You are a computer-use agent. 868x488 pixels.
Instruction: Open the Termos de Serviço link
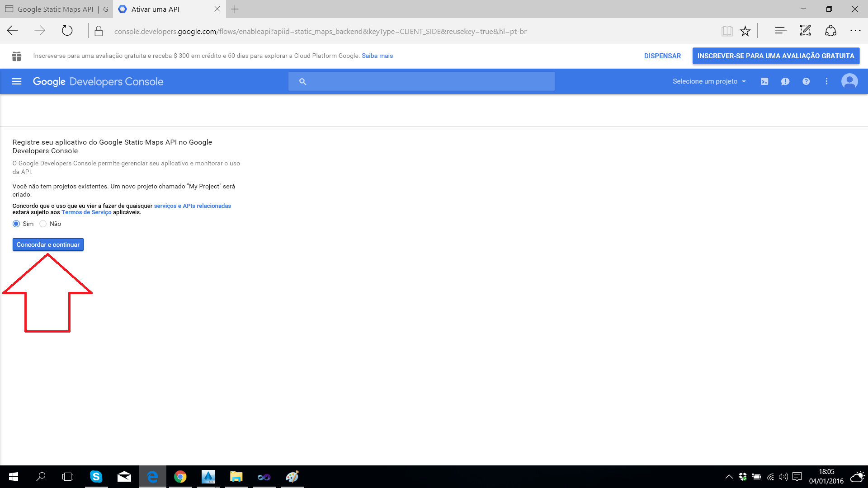86,212
